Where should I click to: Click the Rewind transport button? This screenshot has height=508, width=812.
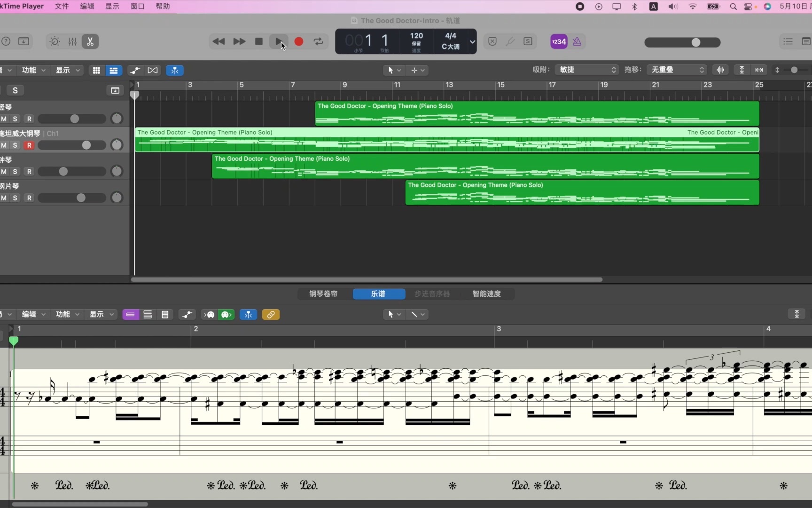pos(219,41)
